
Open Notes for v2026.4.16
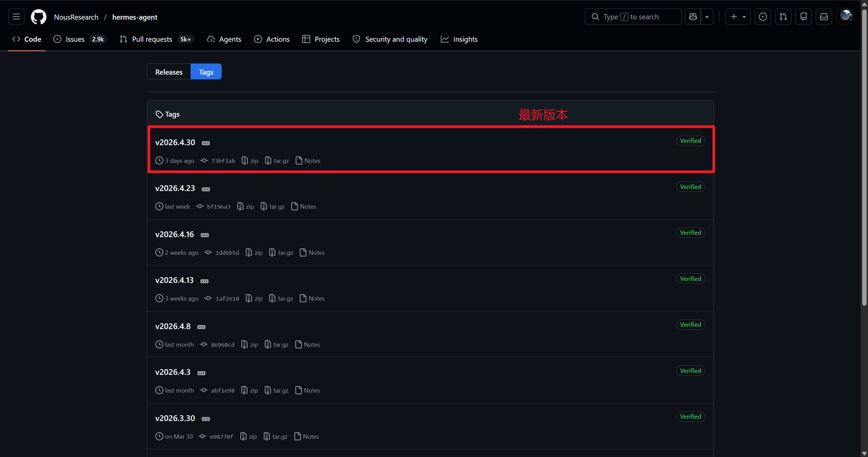tap(312, 253)
